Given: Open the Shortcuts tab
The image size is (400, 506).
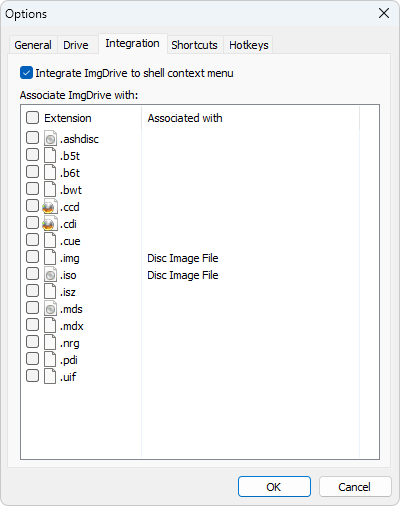Looking at the screenshot, I should (194, 45).
